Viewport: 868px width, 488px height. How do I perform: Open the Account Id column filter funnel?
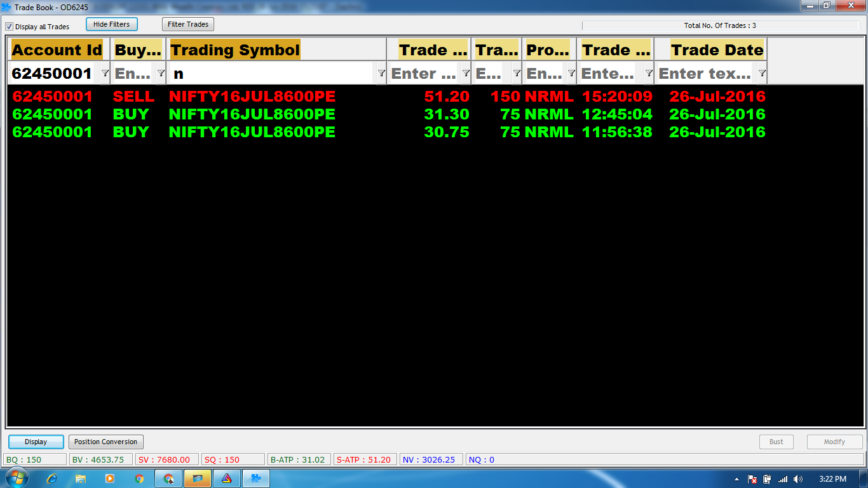click(105, 74)
